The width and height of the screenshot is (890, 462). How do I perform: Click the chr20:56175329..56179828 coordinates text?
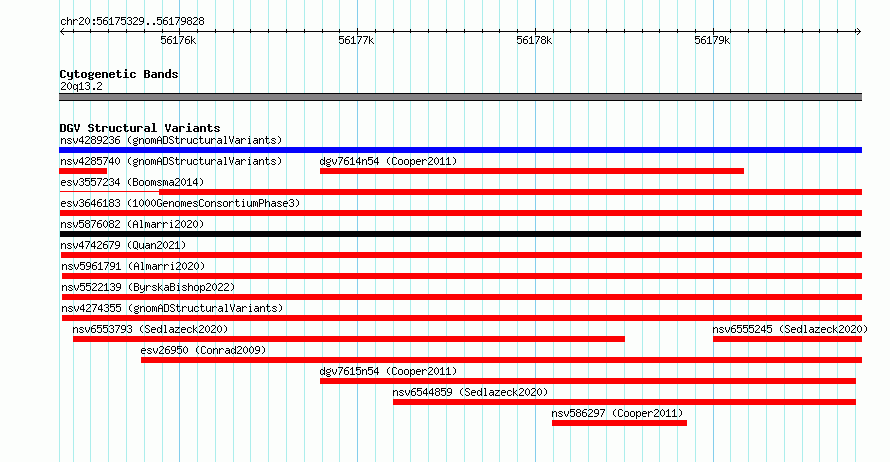[x=132, y=22]
